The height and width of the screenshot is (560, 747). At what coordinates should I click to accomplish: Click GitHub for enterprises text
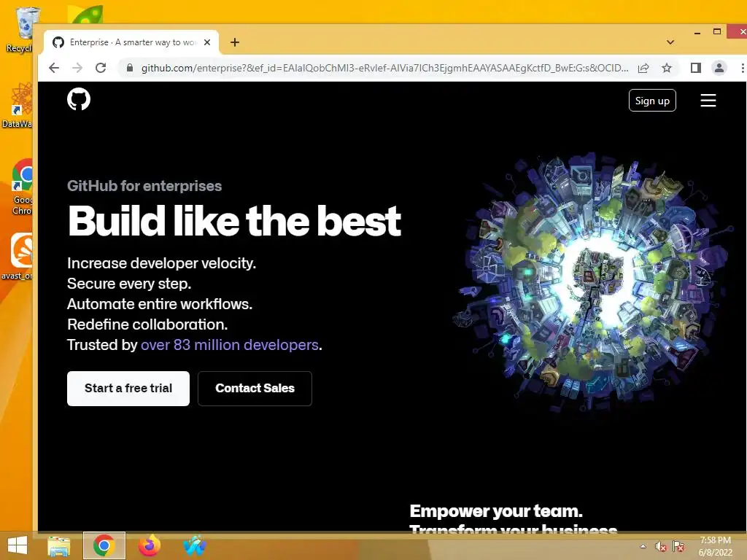click(144, 186)
